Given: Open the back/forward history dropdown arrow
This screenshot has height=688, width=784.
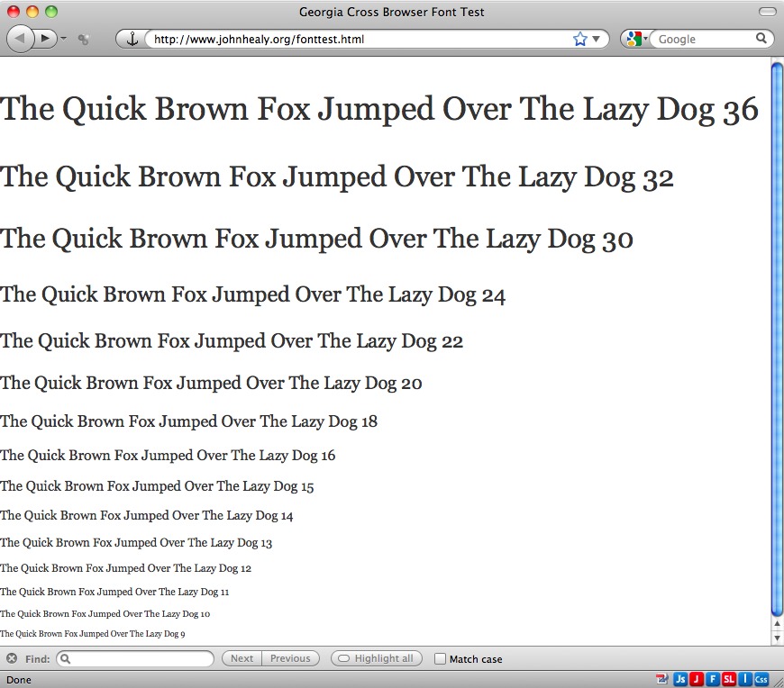Looking at the screenshot, I should 64,40.
